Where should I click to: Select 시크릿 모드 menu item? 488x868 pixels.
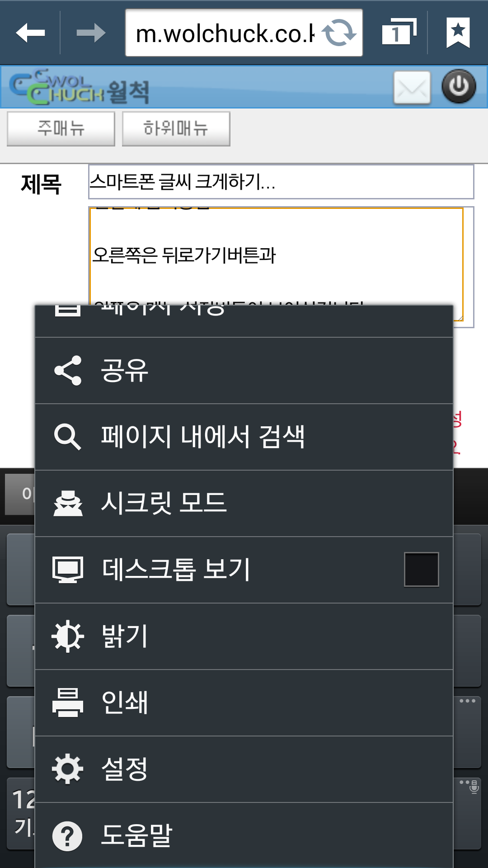[244, 504]
